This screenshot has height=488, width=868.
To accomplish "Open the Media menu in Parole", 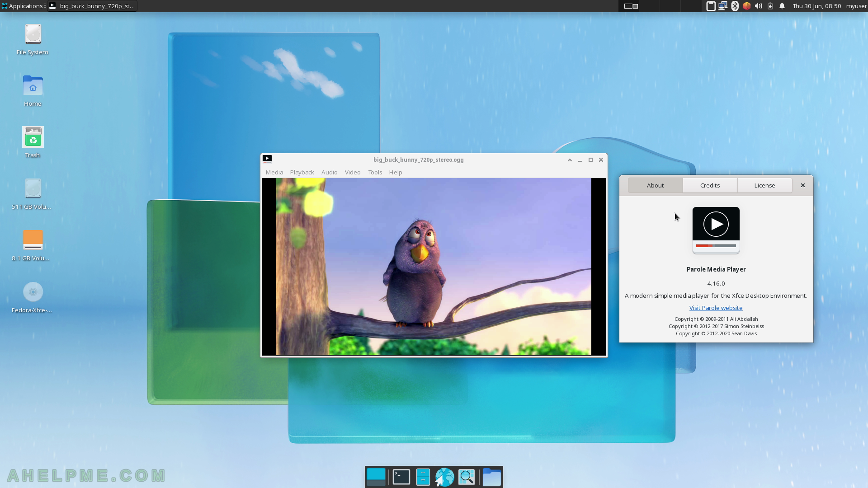I will [x=274, y=172].
